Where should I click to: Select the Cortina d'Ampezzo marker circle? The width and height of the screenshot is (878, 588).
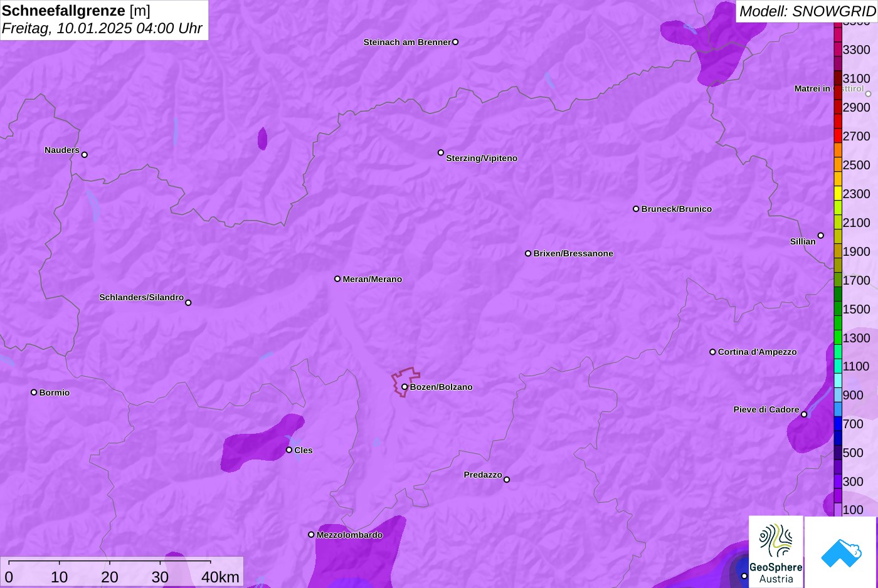pos(712,352)
